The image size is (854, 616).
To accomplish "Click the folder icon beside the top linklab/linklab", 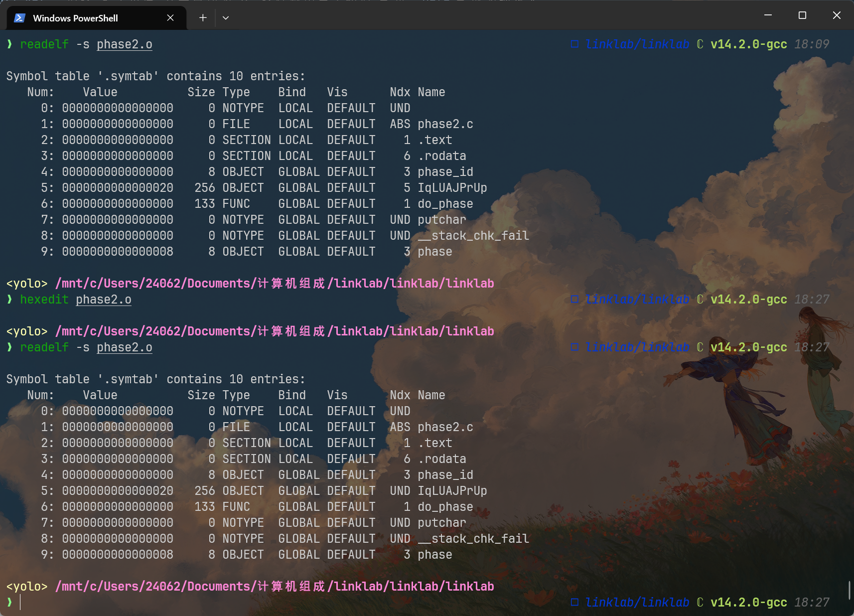I will 574,44.
